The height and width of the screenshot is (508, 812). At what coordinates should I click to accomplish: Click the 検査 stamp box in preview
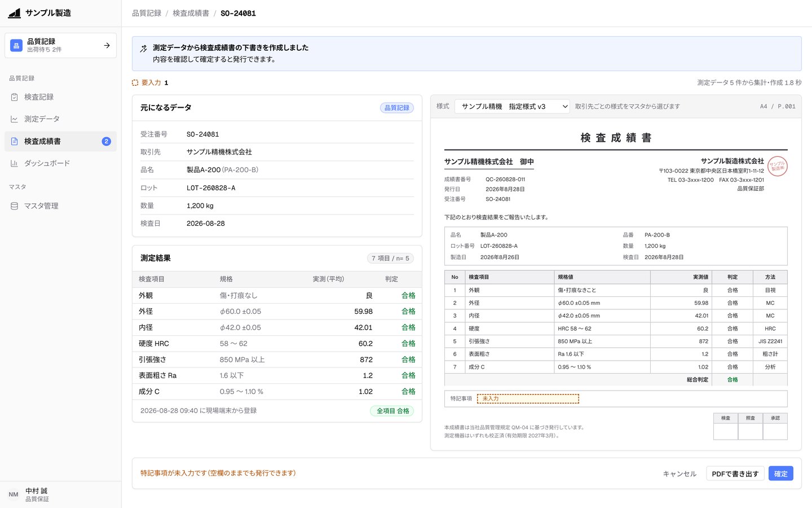726,431
